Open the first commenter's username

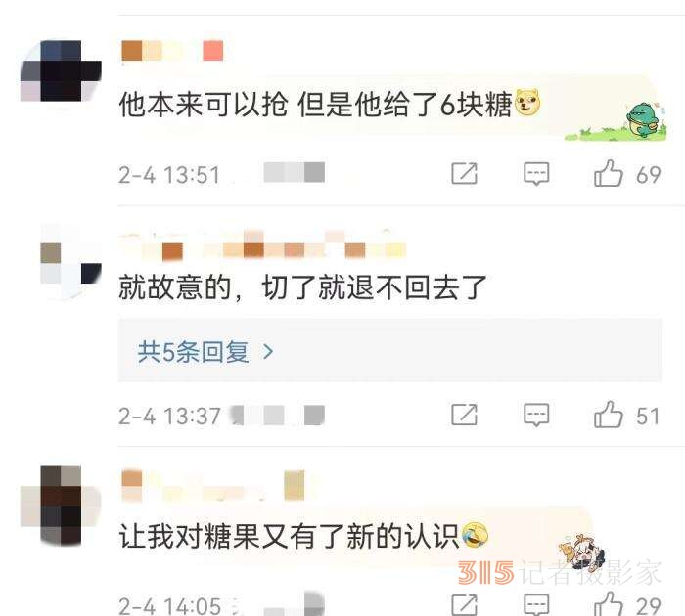coord(172,51)
